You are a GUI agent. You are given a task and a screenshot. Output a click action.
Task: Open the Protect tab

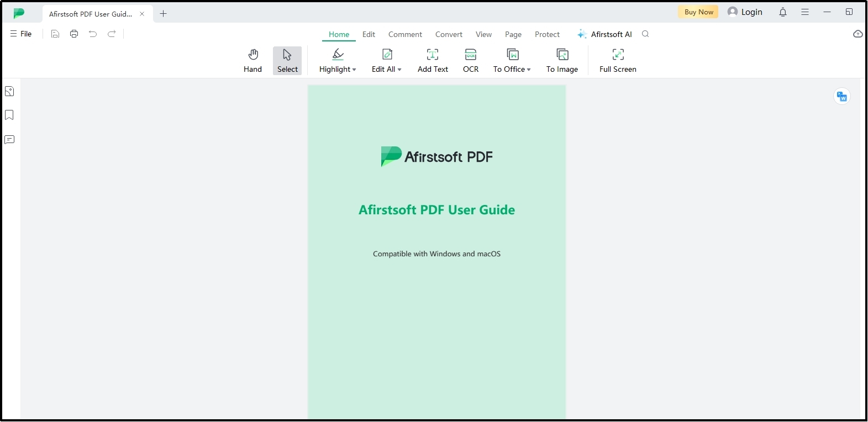point(547,34)
